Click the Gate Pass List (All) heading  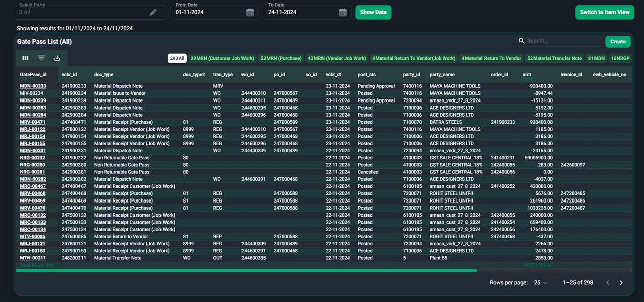coord(44,42)
